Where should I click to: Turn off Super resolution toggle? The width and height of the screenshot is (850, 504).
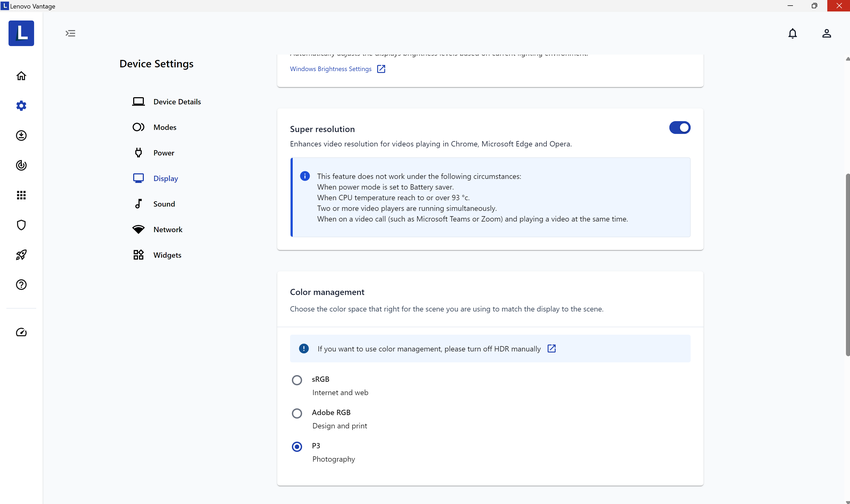pyautogui.click(x=679, y=128)
